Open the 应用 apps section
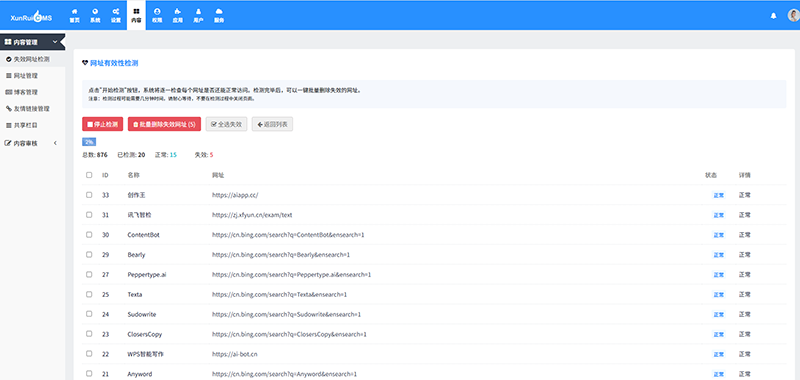Screen dimensions: 800x380 tap(177, 15)
